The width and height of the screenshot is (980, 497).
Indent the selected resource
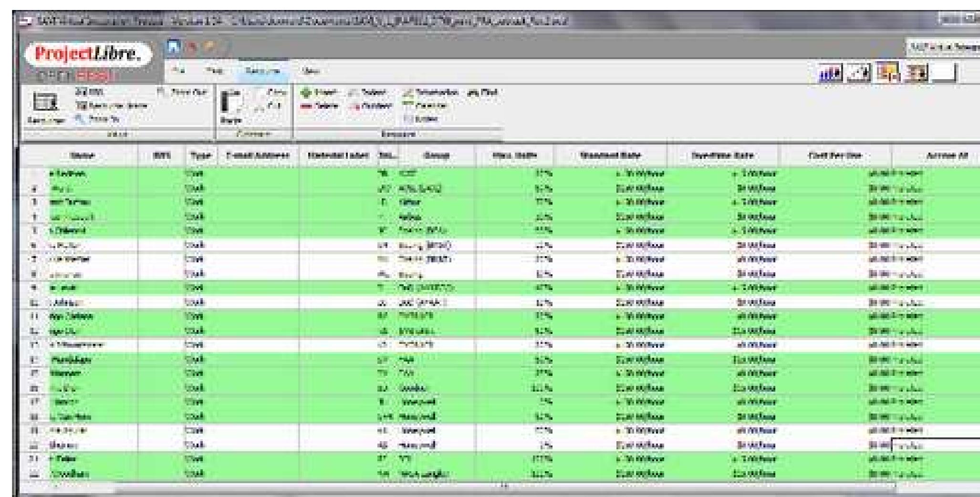click(368, 92)
